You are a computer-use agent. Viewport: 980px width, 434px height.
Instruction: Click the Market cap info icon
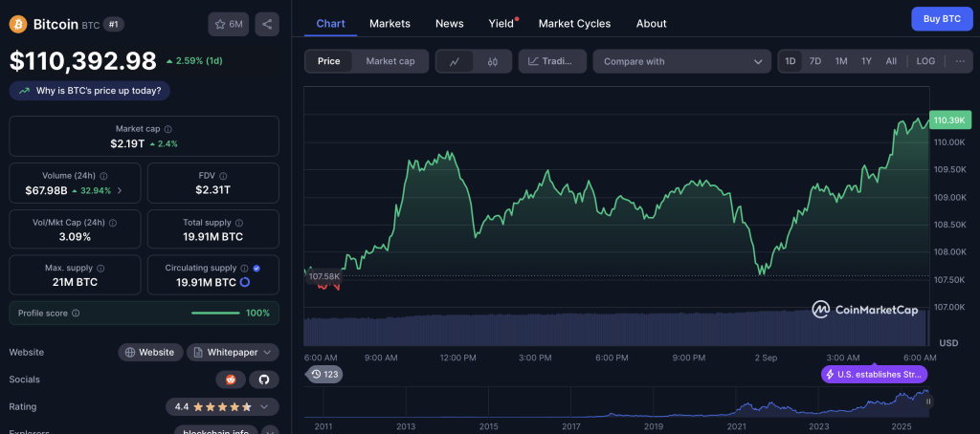pyautogui.click(x=168, y=129)
